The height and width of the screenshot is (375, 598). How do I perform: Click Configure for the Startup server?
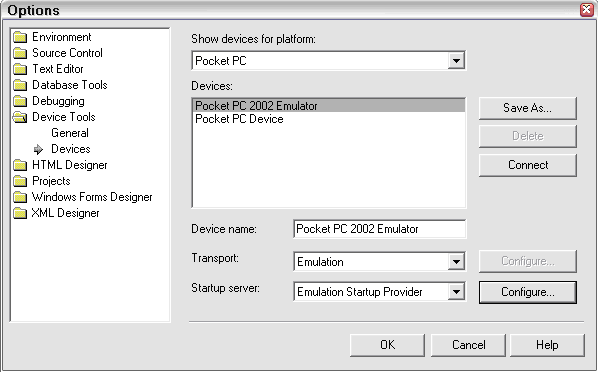click(527, 292)
